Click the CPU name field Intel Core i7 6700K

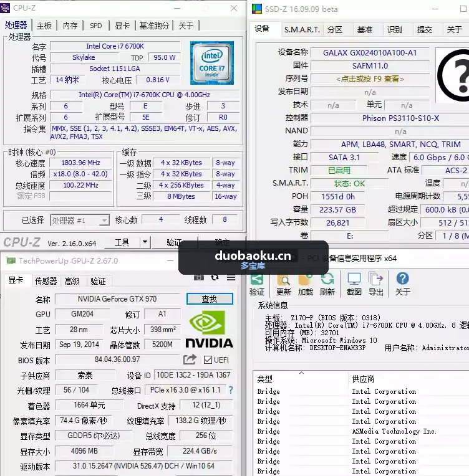(x=115, y=46)
